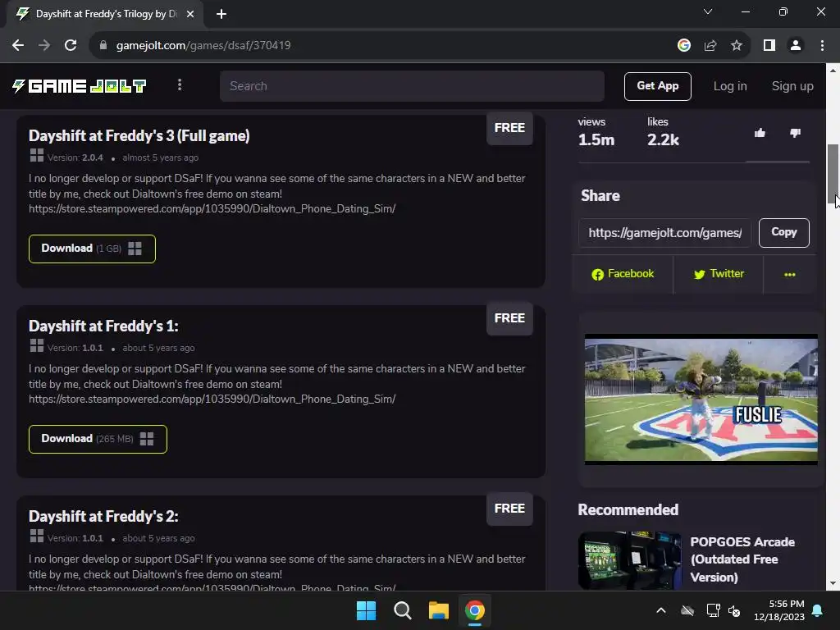Like the game with thumbs up icon
The width and height of the screenshot is (840, 630).
760,133
